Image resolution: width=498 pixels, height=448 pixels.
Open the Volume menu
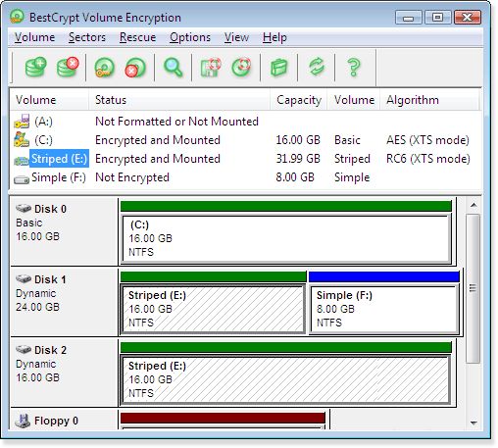(x=34, y=37)
